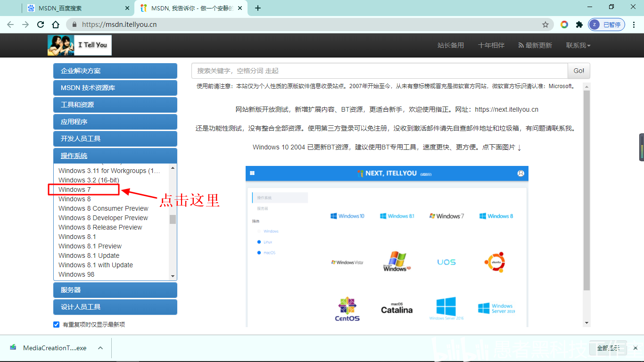Select Windows 8 Developer Preview

click(103, 218)
